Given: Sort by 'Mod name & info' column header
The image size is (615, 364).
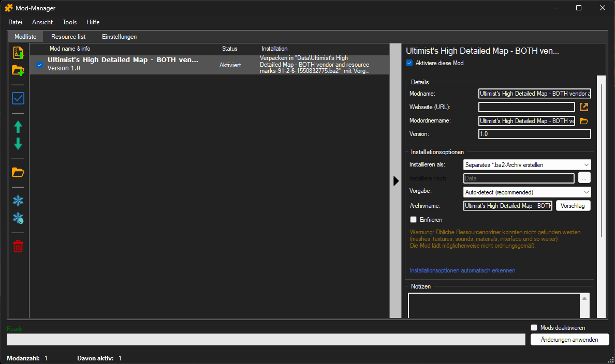Looking at the screenshot, I should 70,49.
